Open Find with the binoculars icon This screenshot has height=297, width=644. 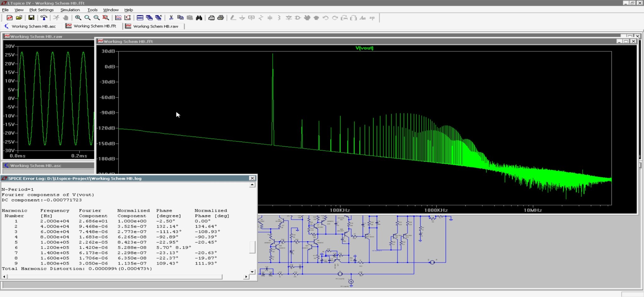(199, 18)
